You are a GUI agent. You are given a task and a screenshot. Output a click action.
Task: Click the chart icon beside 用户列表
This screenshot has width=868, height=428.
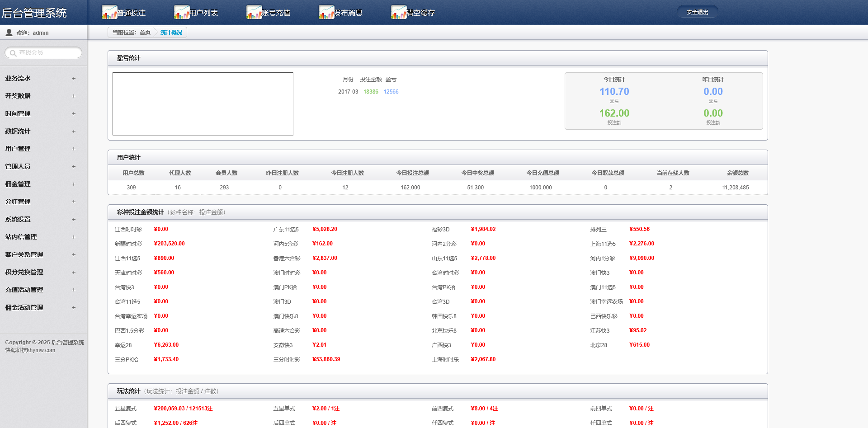tap(181, 12)
